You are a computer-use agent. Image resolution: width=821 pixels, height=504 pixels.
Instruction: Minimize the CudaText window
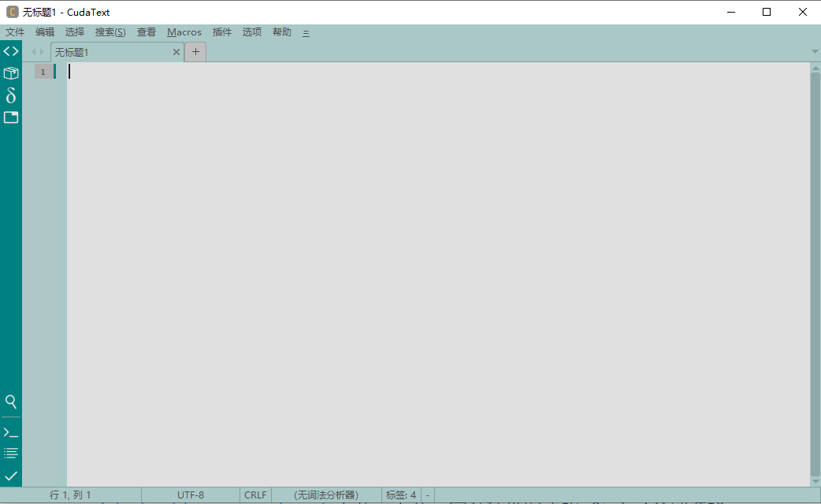731,12
